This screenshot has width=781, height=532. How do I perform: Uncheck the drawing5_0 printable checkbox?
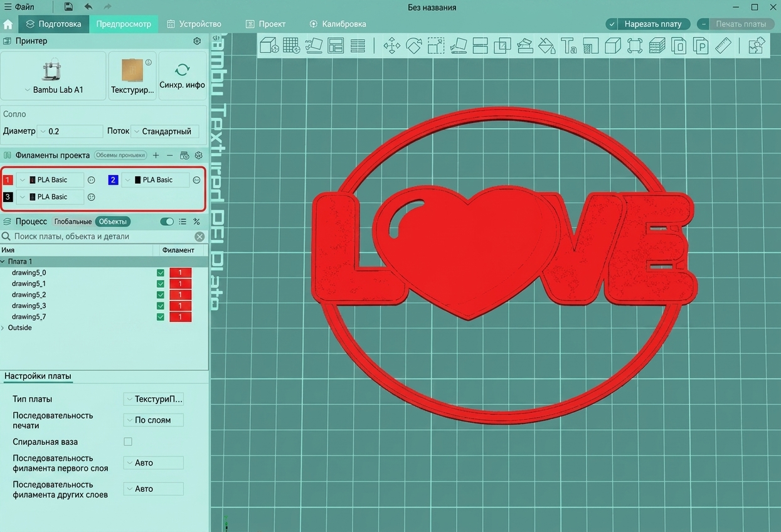[x=161, y=273]
